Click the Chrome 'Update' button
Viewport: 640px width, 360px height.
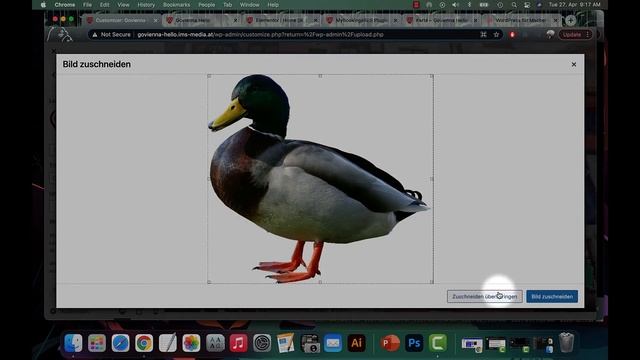(x=575, y=35)
